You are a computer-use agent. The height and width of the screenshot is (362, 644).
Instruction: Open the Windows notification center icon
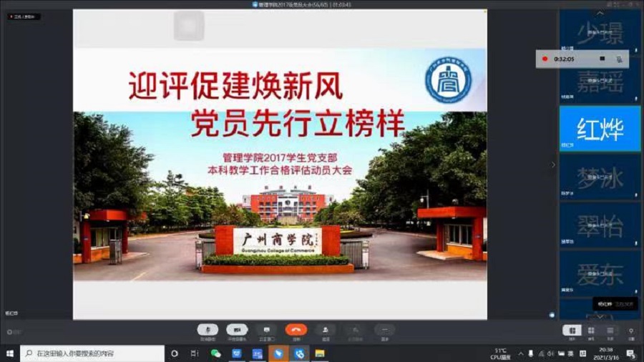point(631,353)
